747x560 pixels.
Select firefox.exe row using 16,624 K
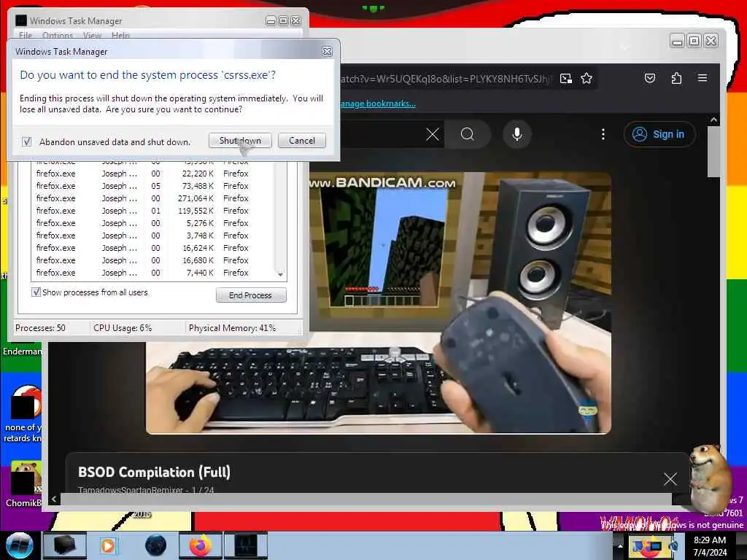[x=152, y=248]
